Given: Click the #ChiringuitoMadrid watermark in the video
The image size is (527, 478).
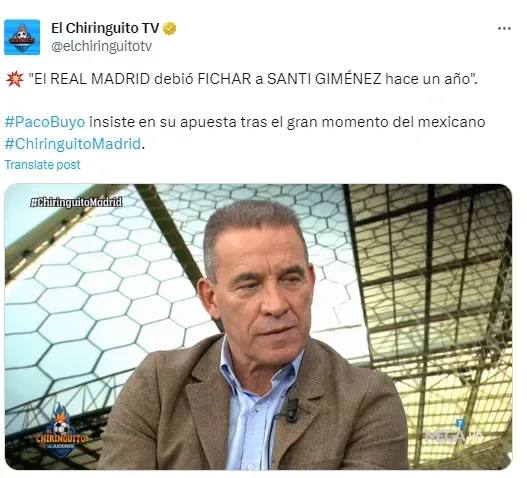Looking at the screenshot, I should coord(76,202).
